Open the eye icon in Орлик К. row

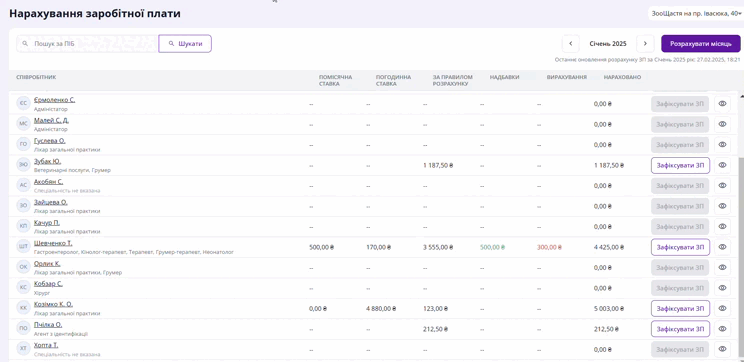(x=722, y=268)
